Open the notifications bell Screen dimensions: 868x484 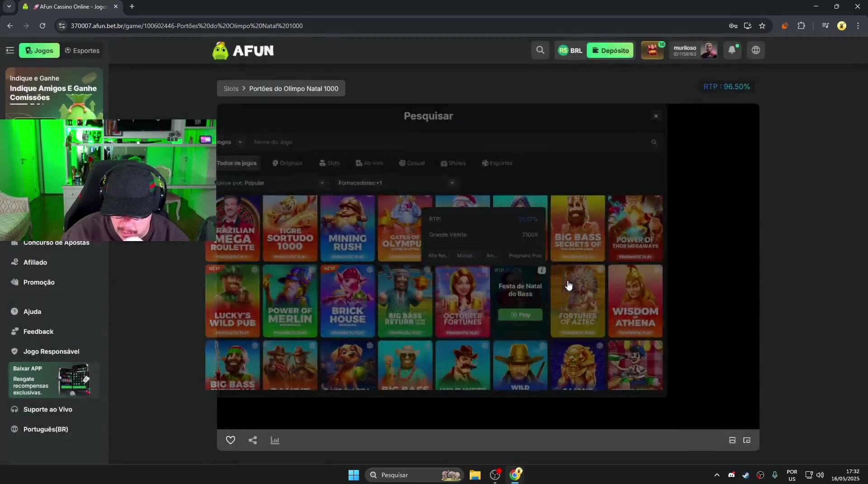[732, 50]
